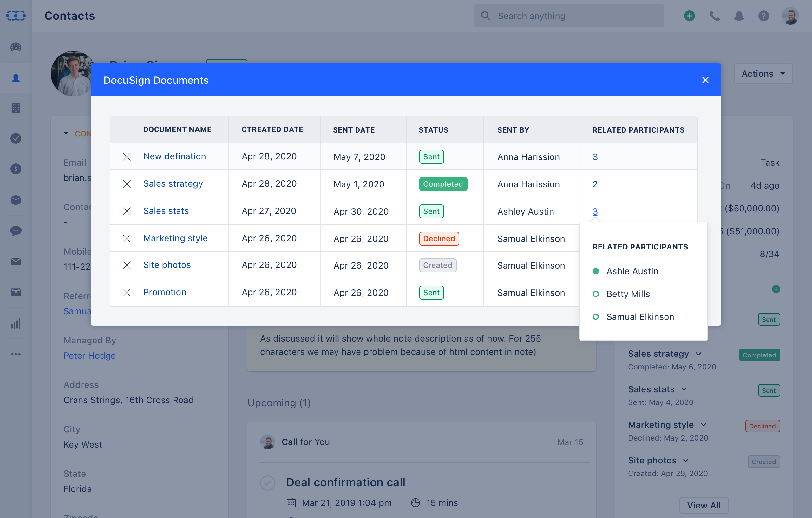The image size is (812, 518).
Task: Click the Deal confirmation call title
Action: [346, 482]
